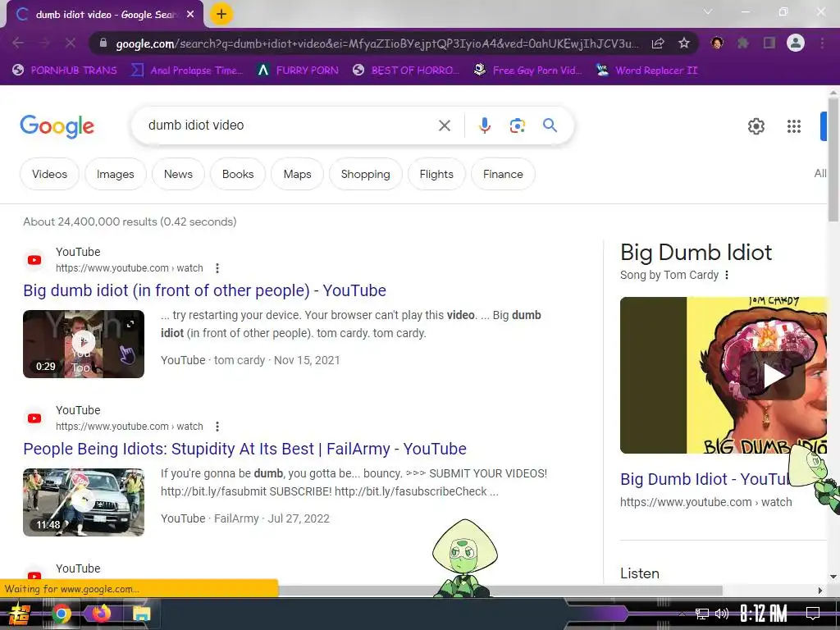This screenshot has width=840, height=630.
Task: Stop loading the page
Action: coord(71,43)
